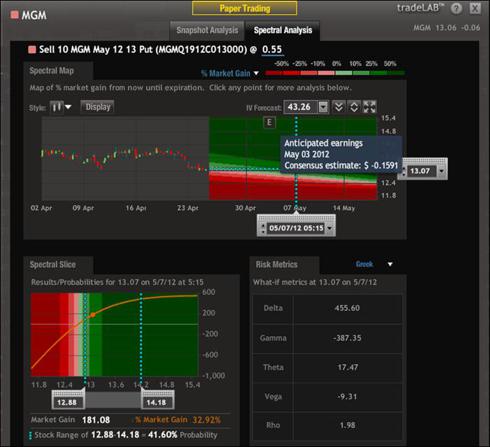Viewport: 490px width, 447px height.
Task: Click the 07 May date axis label
Action: (295, 208)
